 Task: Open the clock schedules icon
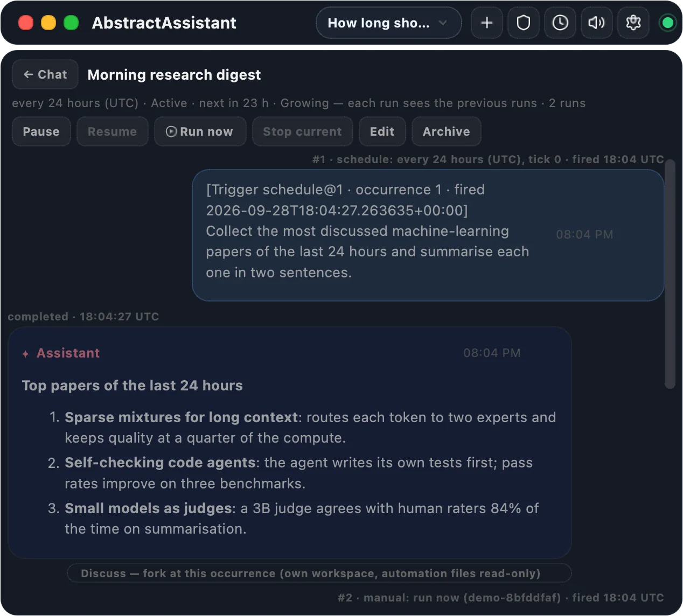[x=560, y=23]
